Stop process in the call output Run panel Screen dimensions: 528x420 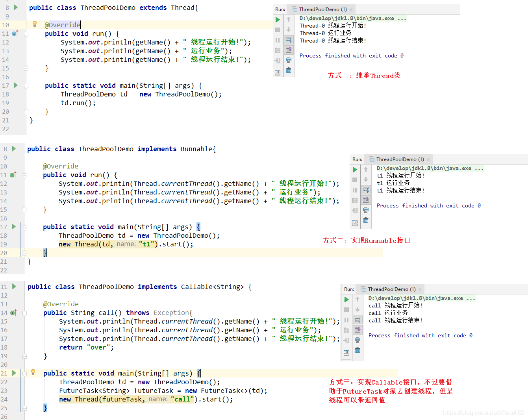[x=346, y=310]
